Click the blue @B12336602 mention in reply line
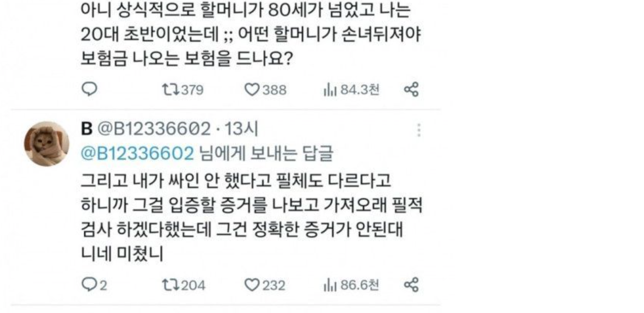The image size is (644, 313). coord(138,153)
